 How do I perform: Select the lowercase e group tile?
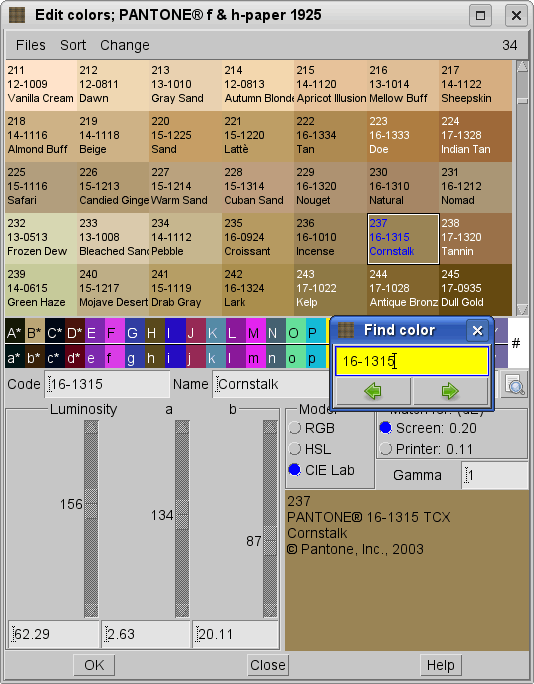[x=94, y=358]
